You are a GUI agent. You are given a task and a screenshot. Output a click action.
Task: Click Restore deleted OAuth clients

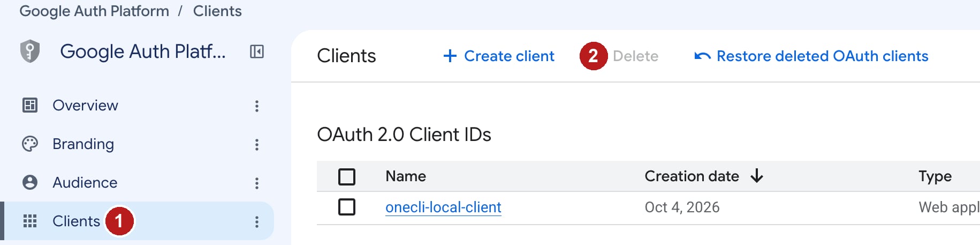pos(811,56)
